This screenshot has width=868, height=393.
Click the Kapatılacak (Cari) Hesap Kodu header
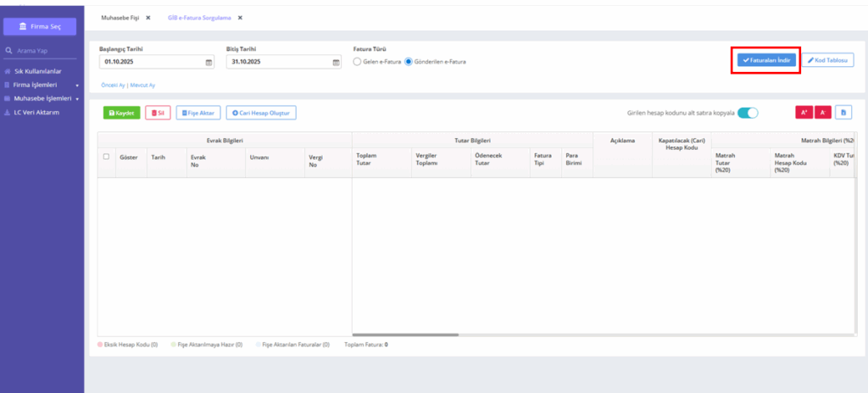point(682,154)
